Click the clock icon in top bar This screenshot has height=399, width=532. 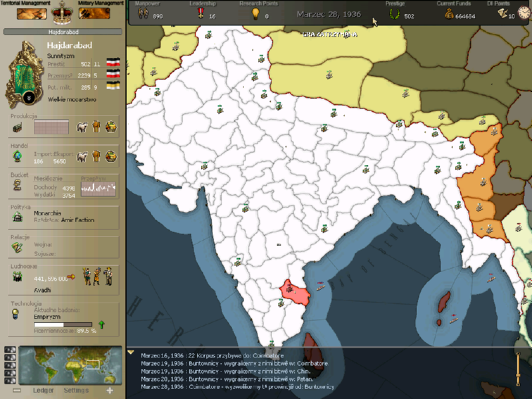(x=524, y=13)
